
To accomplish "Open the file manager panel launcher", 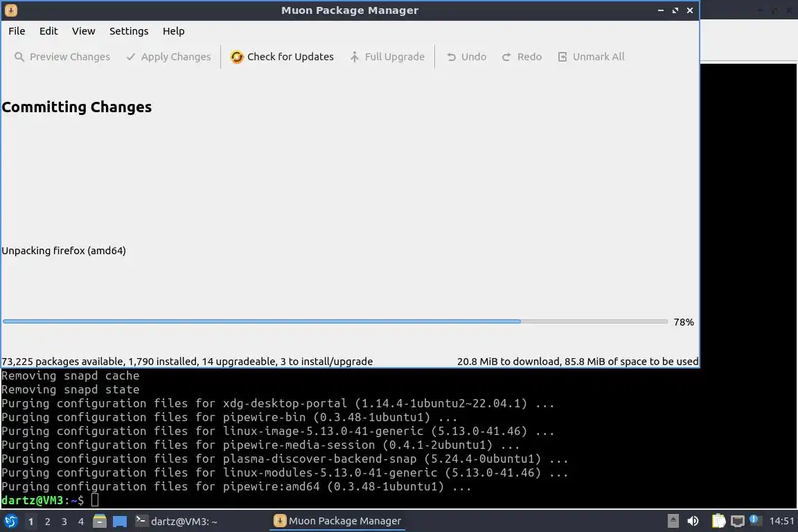I will [100, 521].
